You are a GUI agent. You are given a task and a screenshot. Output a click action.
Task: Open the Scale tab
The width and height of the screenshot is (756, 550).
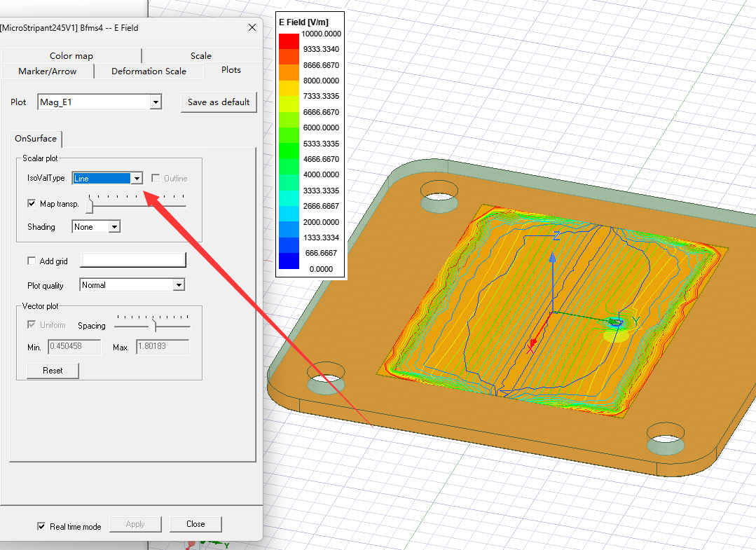pyautogui.click(x=200, y=56)
